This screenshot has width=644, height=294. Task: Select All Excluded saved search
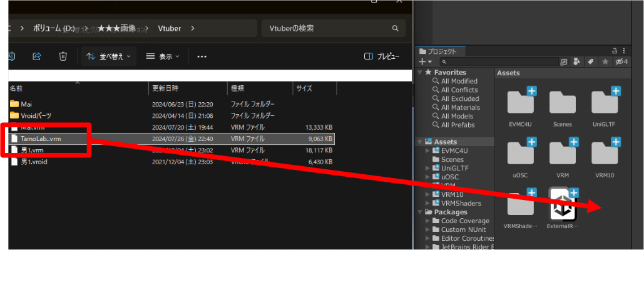460,98
